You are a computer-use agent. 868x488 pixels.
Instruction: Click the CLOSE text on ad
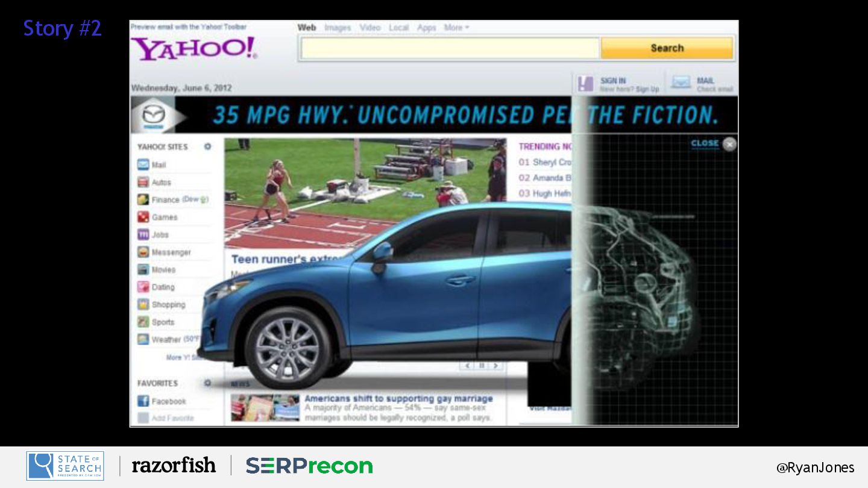coord(705,143)
